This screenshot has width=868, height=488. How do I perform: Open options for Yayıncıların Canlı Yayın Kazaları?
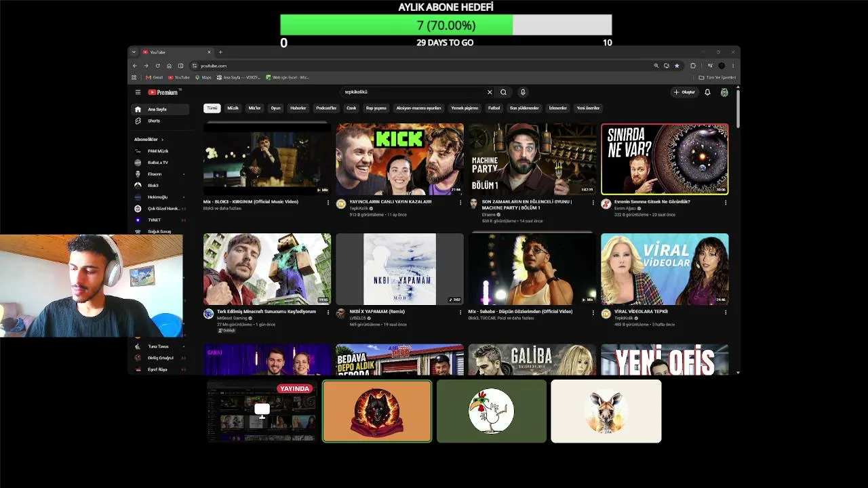(x=460, y=202)
